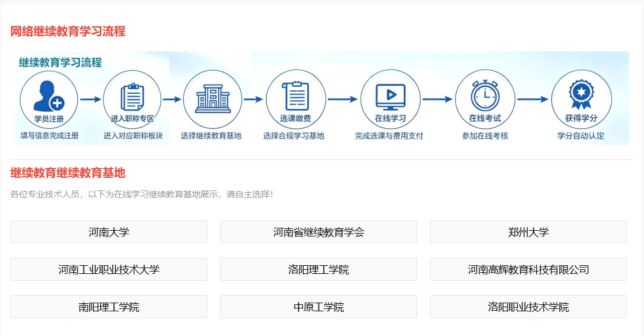Open the 河南省继续教育学会 base

click(319, 232)
